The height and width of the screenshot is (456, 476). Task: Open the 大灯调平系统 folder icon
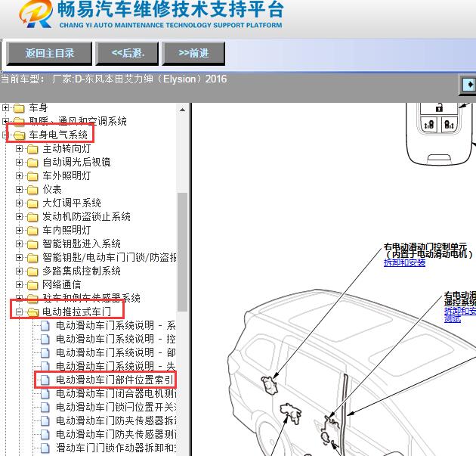(32, 203)
